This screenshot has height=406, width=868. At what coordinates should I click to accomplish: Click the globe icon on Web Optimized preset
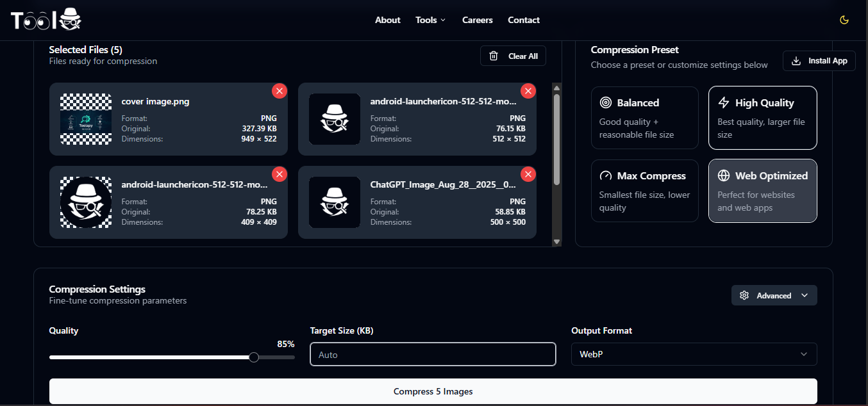click(724, 175)
